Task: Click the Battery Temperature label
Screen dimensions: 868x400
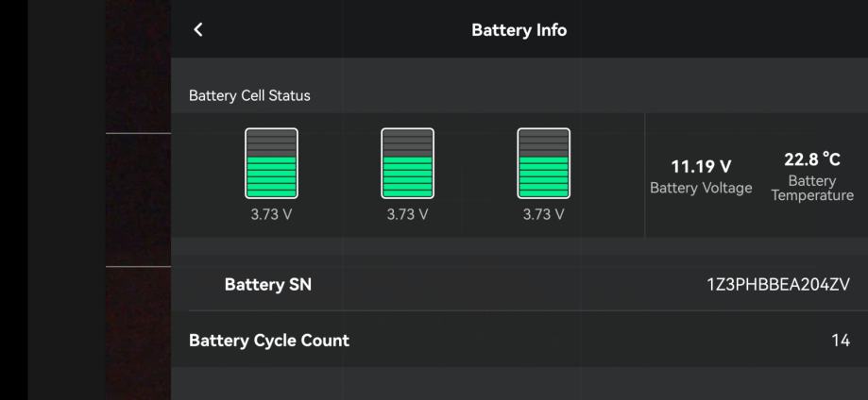Action: 811,188
